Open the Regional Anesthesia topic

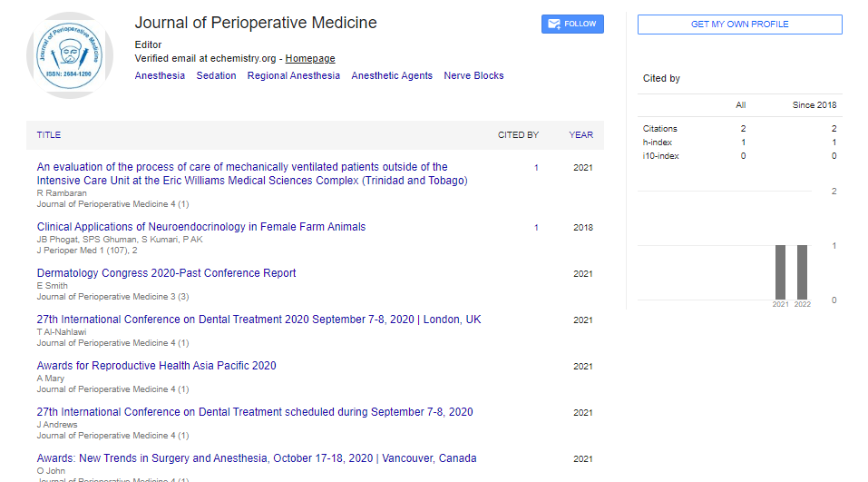[x=293, y=76]
